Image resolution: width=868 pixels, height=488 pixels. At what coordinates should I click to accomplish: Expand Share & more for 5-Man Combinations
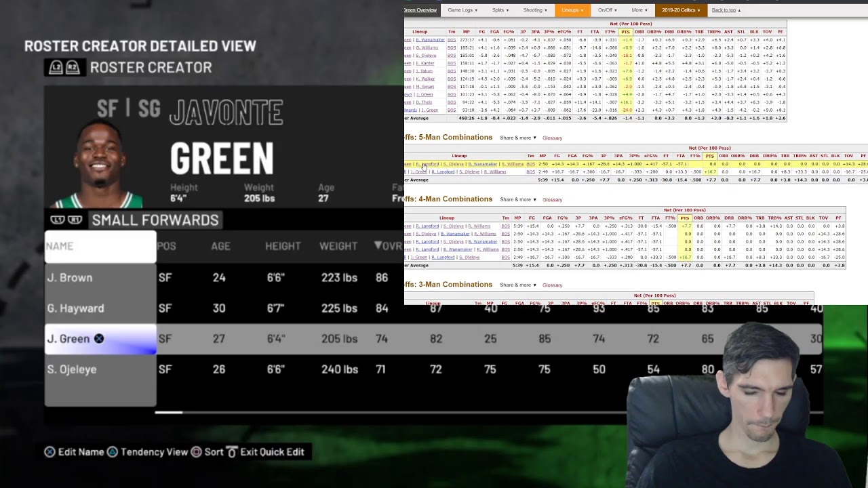coord(518,138)
